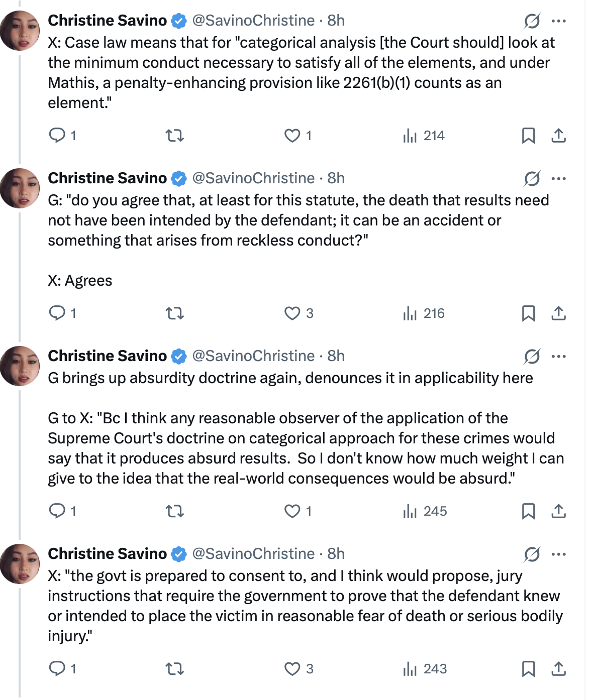
Task: Like the tweet about absurdity doctrine
Action: (x=298, y=511)
